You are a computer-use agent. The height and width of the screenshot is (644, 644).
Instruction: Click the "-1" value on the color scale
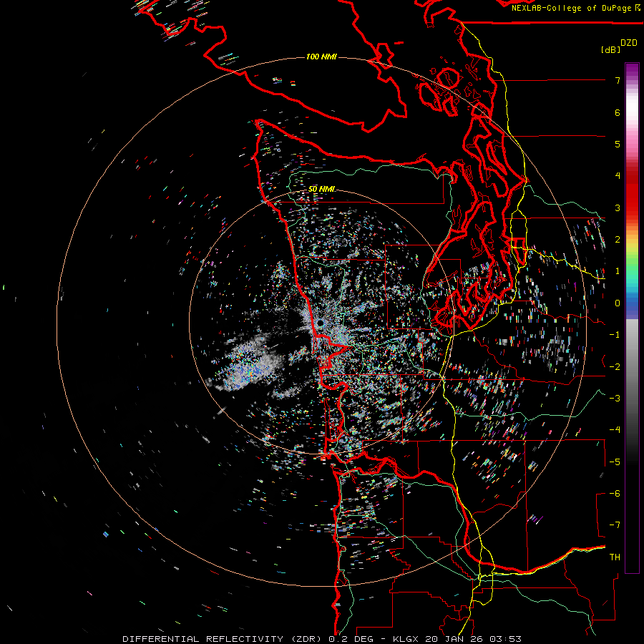615,335
